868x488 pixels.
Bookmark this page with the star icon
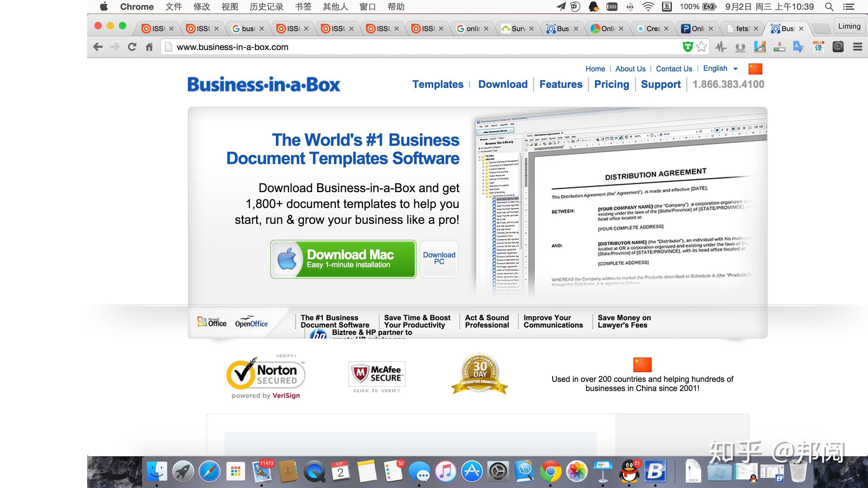[702, 47]
